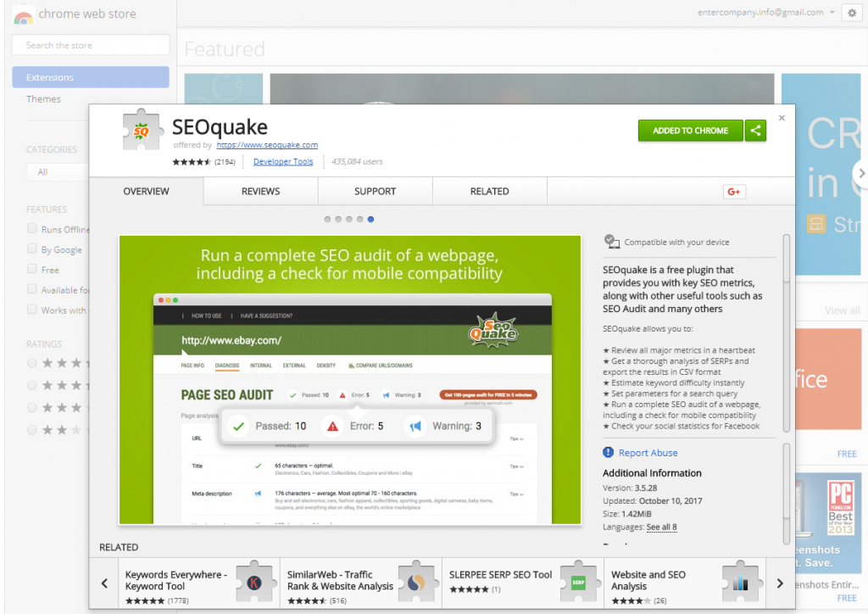Toggle the By Google checkbox
868x614 pixels.
tap(32, 248)
